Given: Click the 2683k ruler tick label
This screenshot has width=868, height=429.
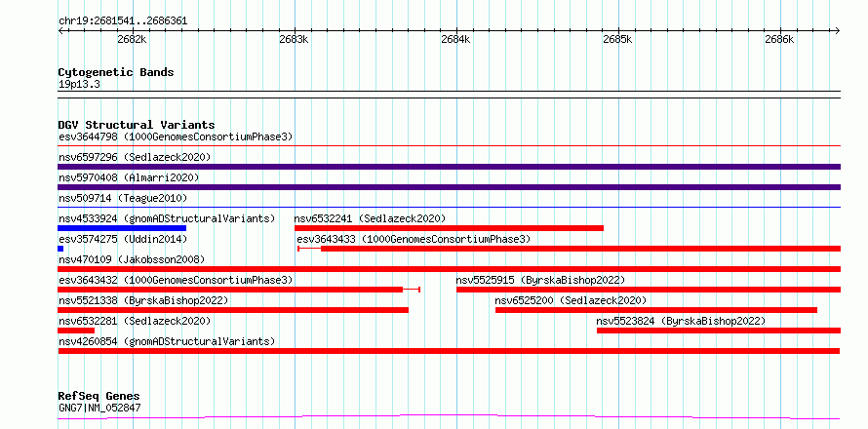Looking at the screenshot, I should (294, 40).
